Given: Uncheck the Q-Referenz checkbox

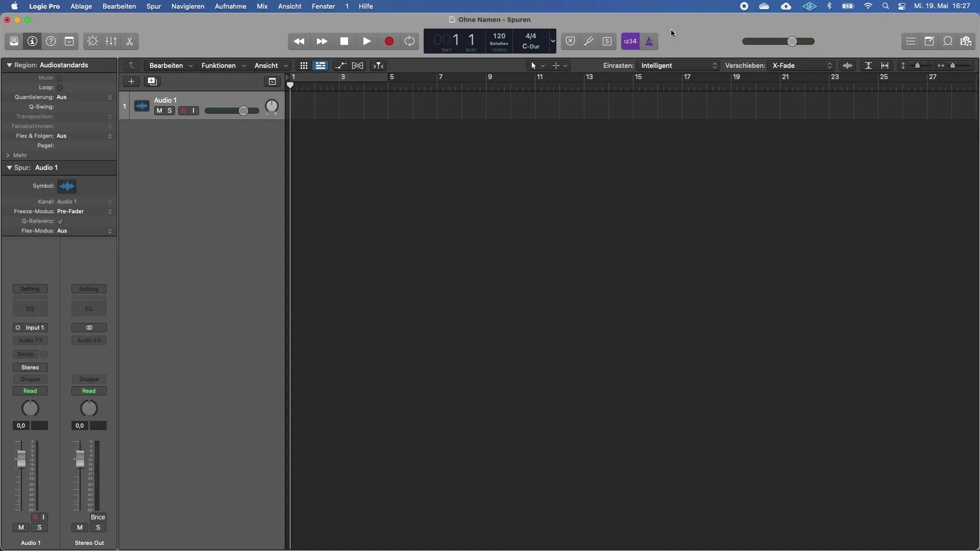Looking at the screenshot, I should 60,221.
